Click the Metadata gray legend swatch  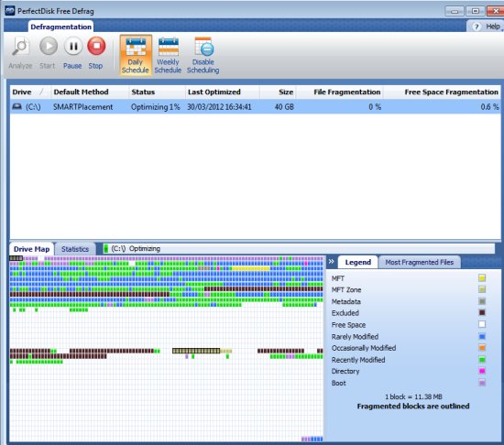click(482, 301)
